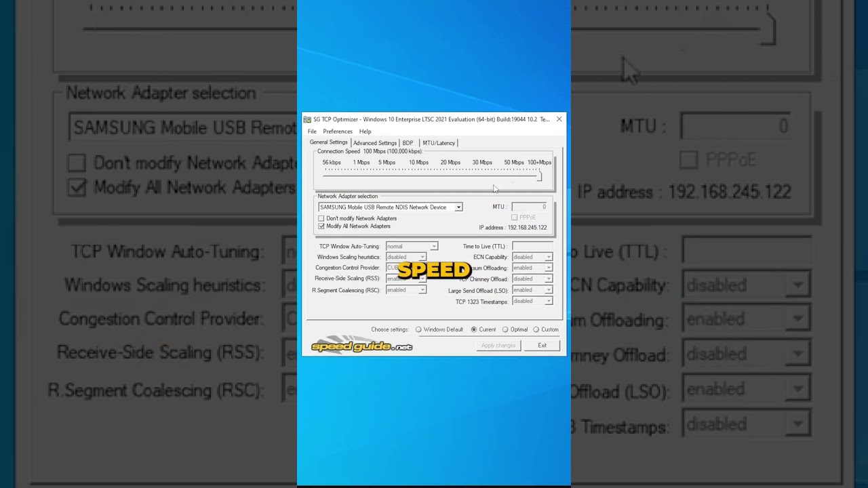Open the Help menu
This screenshot has height=488, width=868.
(x=366, y=131)
